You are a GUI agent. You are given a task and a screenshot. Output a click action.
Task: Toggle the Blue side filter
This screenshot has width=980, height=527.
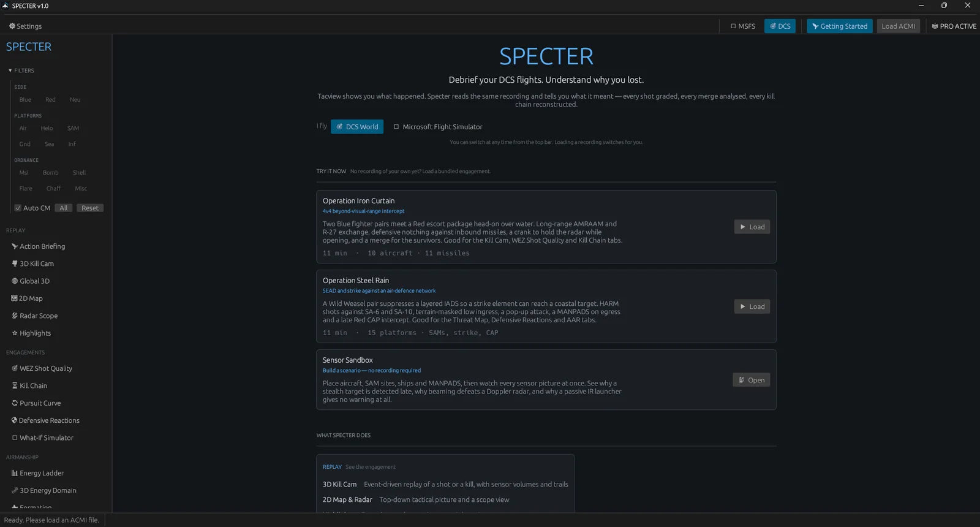(25, 100)
